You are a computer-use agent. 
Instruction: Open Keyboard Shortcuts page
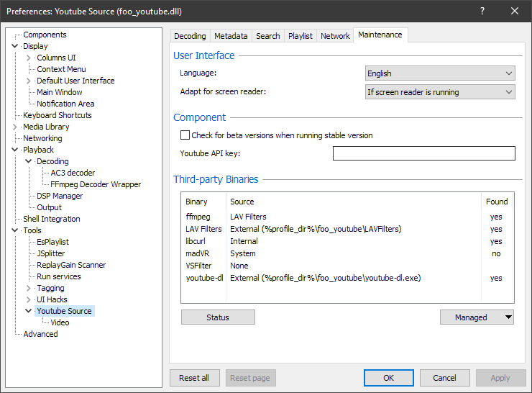58,115
